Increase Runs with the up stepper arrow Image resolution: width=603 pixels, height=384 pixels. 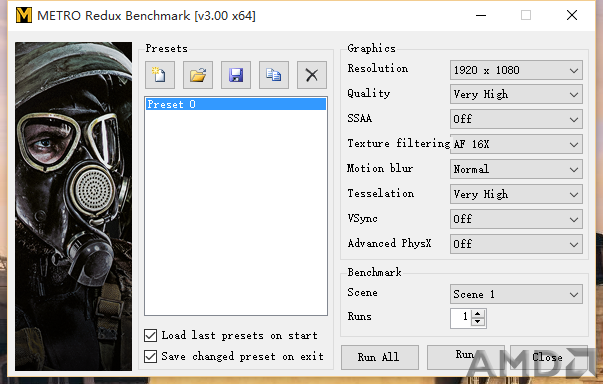tap(478, 314)
